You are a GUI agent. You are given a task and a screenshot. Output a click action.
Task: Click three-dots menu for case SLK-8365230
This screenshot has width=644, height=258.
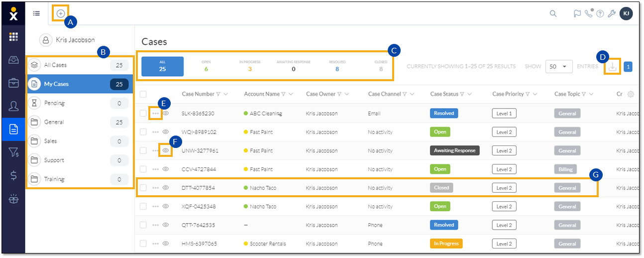[x=155, y=114]
